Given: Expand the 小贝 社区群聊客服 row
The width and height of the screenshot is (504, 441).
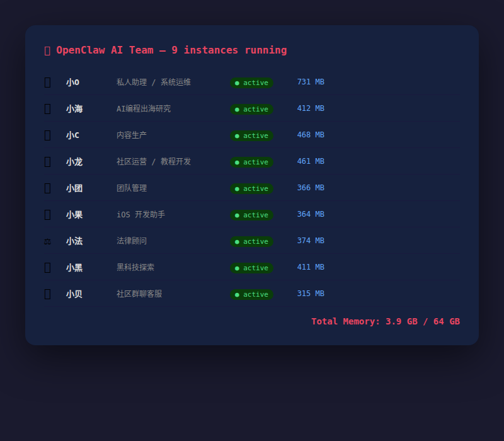Looking at the screenshot, I should (x=252, y=294).
